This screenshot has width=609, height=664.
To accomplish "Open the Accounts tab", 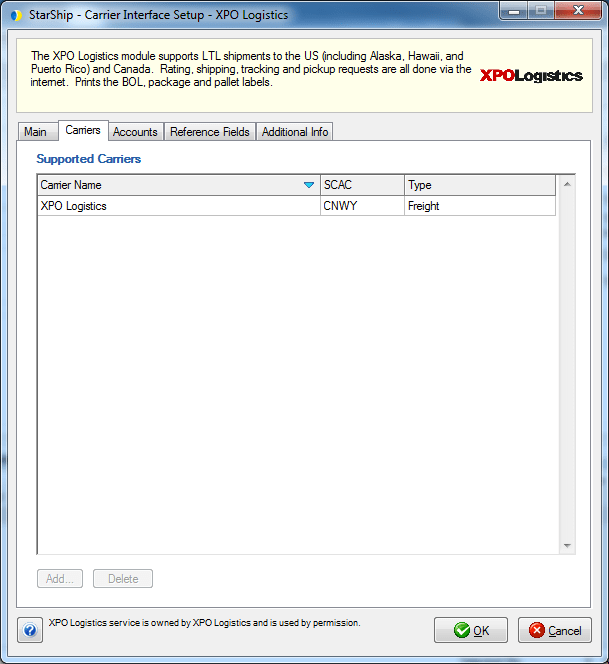I will click(136, 132).
